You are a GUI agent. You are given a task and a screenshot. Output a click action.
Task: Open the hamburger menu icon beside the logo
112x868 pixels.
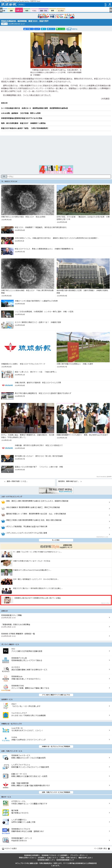(110, 5)
